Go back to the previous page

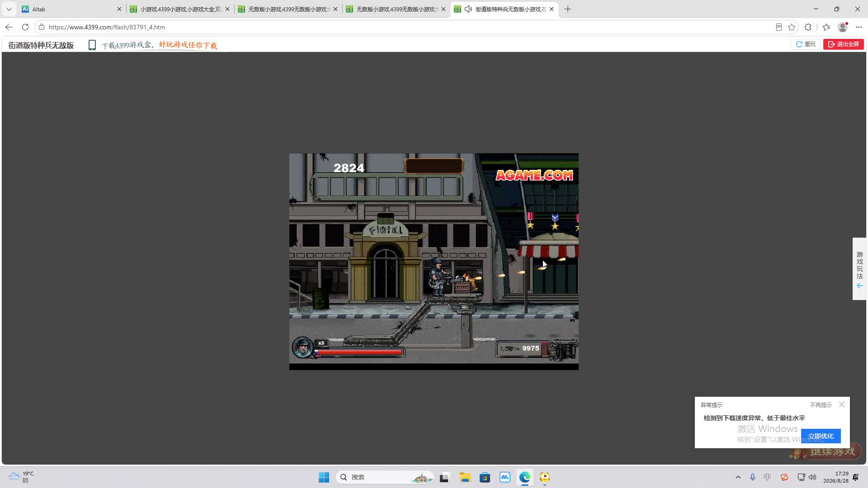(9, 27)
